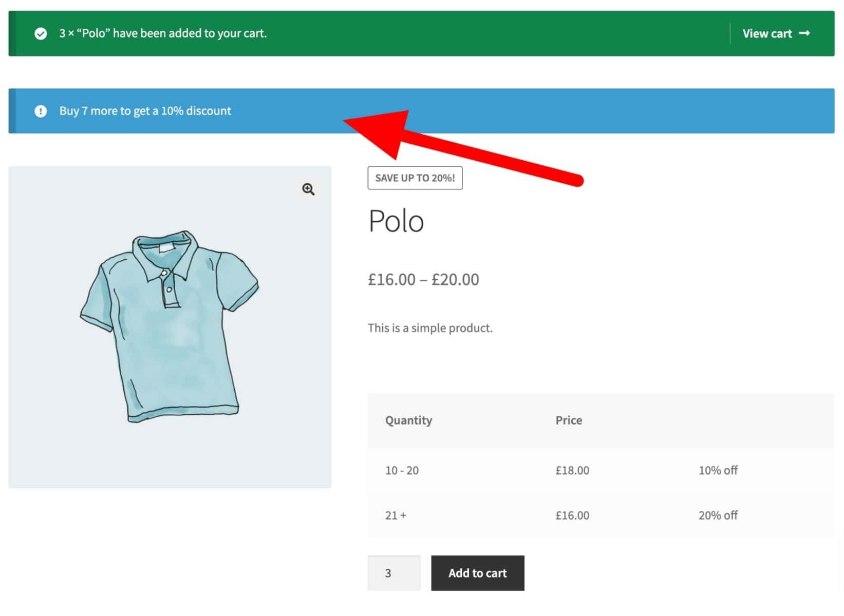Open the View cart link
Screen dimensions: 844x616
776,34
